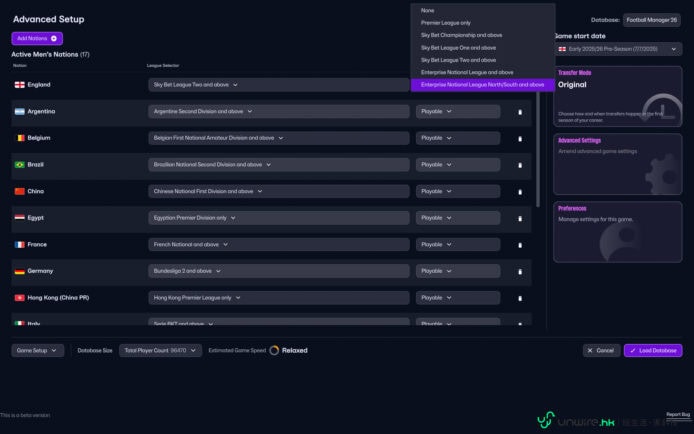Click the France nation name

[37, 244]
